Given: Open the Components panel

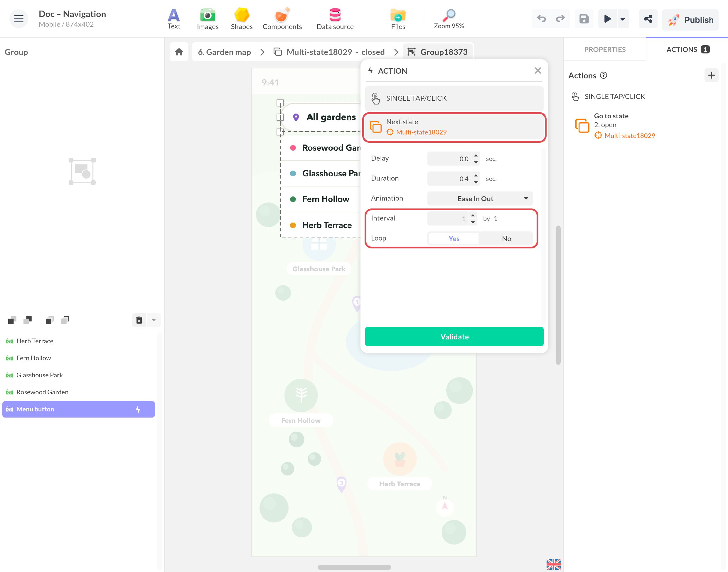Looking at the screenshot, I should point(282,19).
